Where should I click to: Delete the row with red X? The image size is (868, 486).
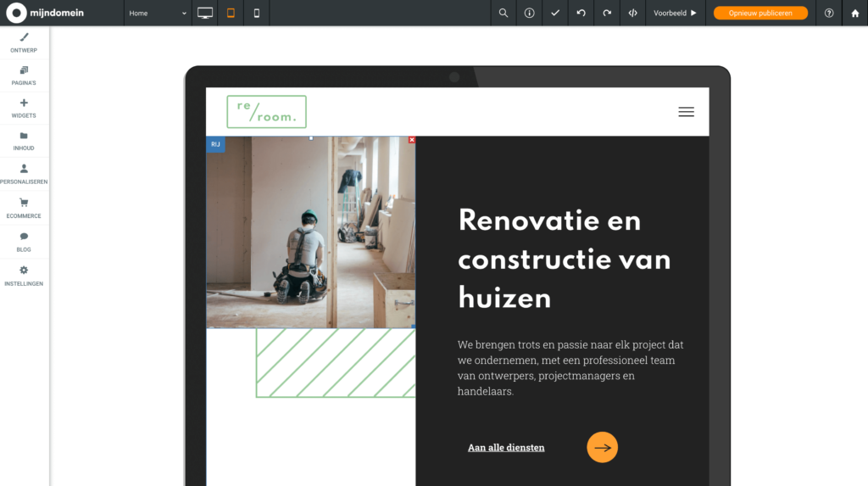point(412,140)
